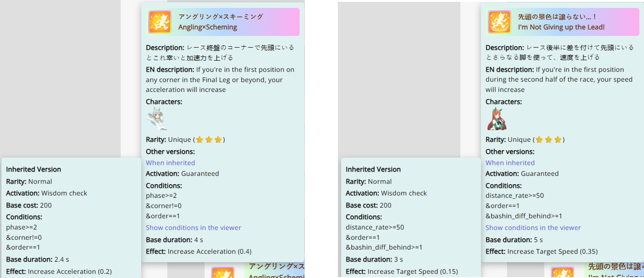Click the Angling×Scheming skill icon in card header

point(160,22)
